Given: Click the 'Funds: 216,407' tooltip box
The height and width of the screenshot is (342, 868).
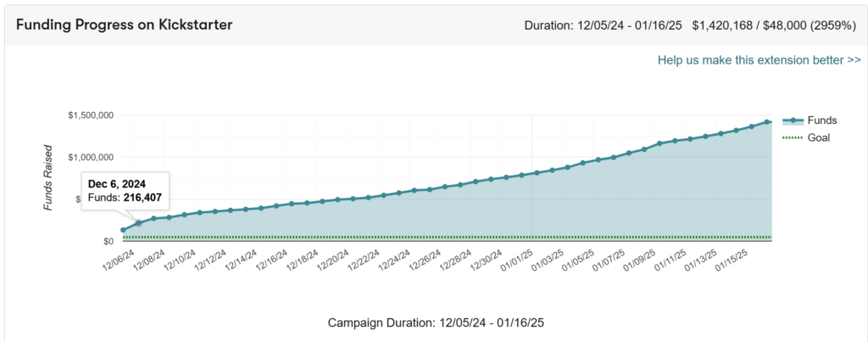Looking at the screenshot, I should point(125,191).
